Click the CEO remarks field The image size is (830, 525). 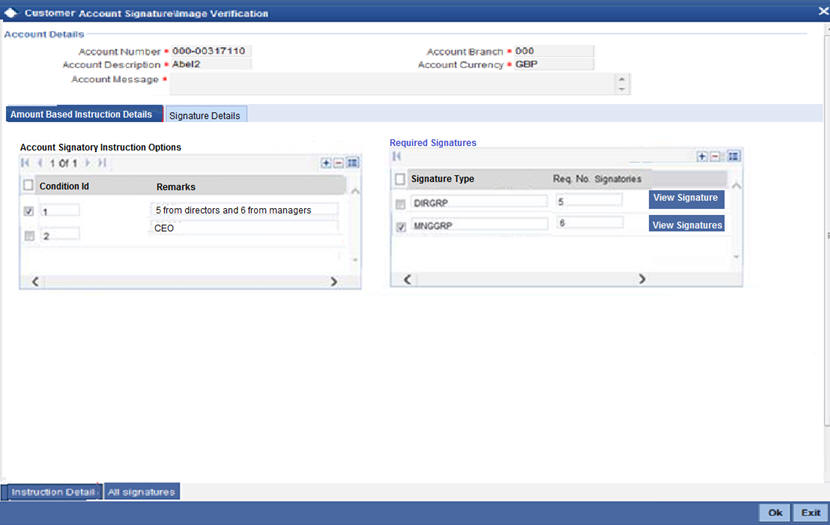[244, 228]
